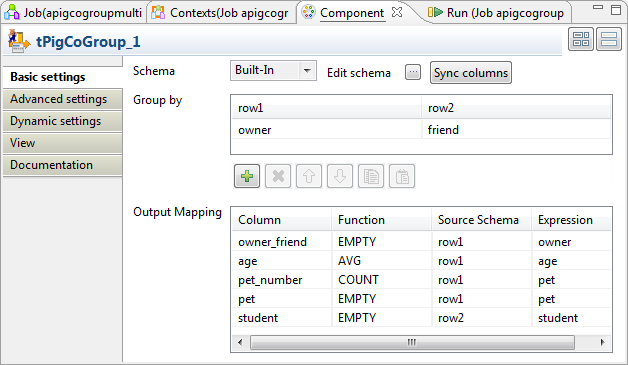
Task: Click the Expression column header
Action: click(572, 220)
